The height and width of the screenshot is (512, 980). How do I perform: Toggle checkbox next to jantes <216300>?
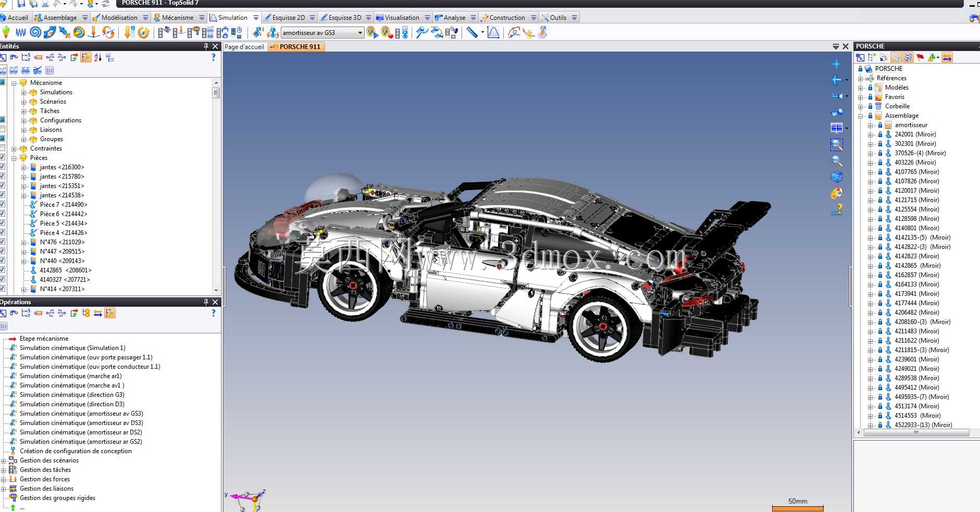pos(3,167)
